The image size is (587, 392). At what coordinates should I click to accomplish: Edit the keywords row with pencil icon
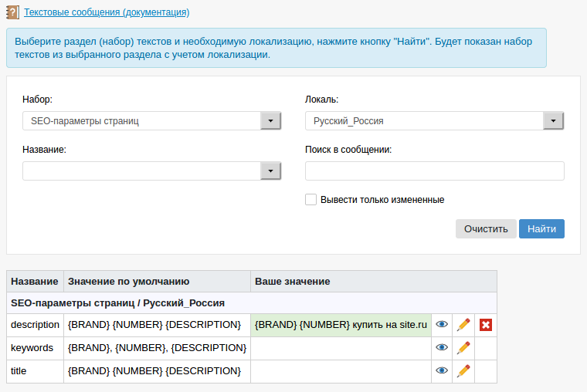(x=463, y=348)
